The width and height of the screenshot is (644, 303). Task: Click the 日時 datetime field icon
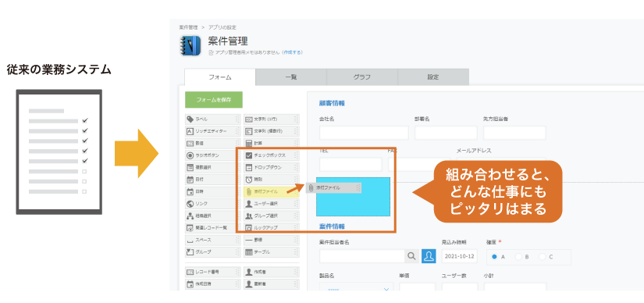coord(190,191)
